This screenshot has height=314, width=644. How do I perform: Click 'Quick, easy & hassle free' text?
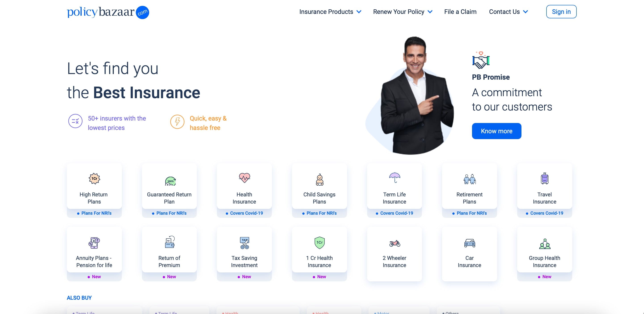coord(208,123)
